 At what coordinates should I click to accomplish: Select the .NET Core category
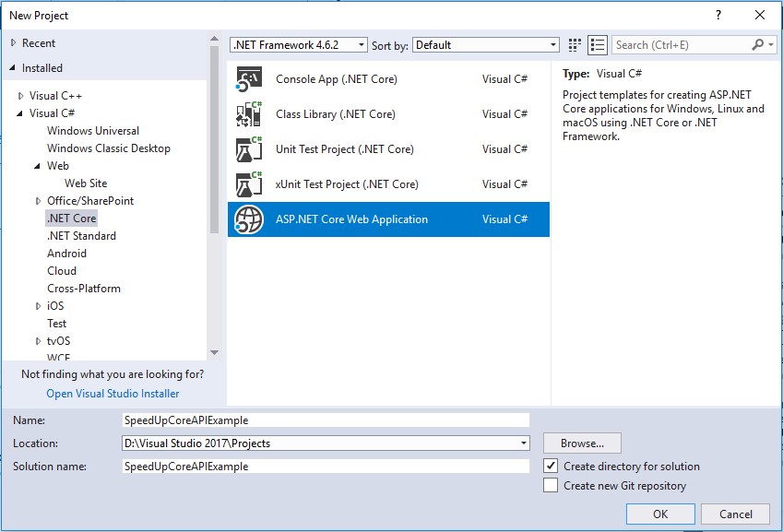71,219
